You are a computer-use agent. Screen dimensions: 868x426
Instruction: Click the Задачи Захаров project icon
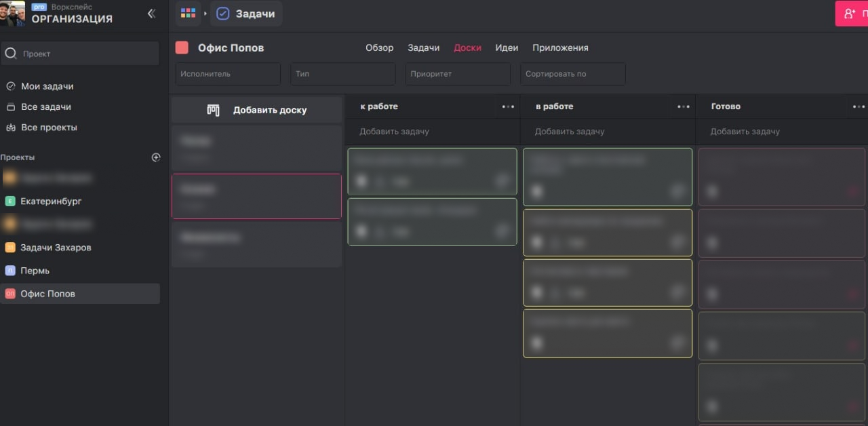point(10,248)
